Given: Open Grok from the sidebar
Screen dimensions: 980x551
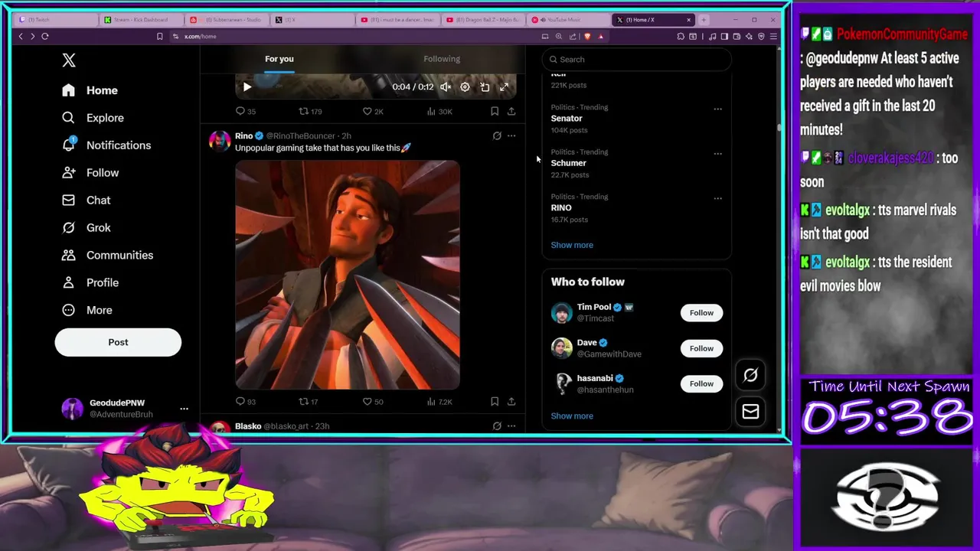Looking at the screenshot, I should tap(87, 227).
